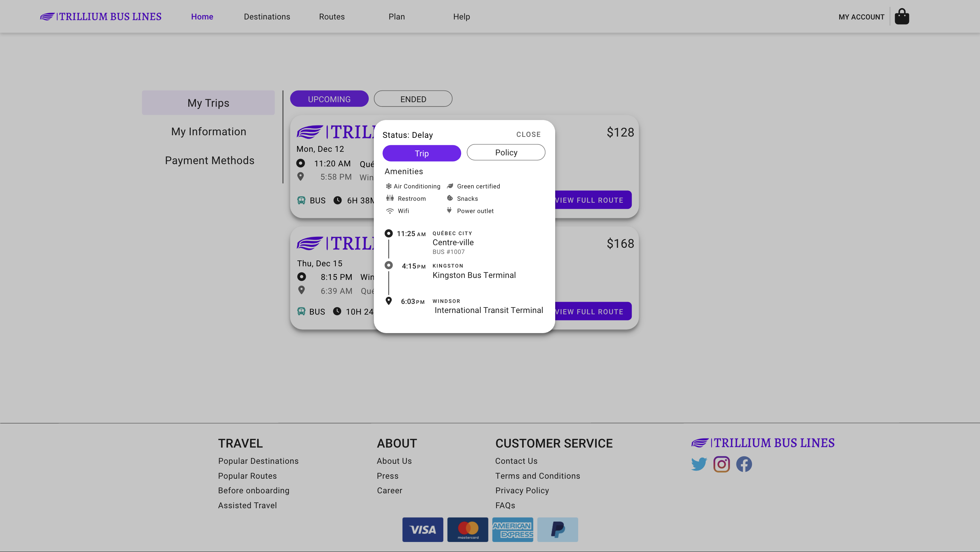
Task: Open the Destinations menu
Action: (x=267, y=16)
